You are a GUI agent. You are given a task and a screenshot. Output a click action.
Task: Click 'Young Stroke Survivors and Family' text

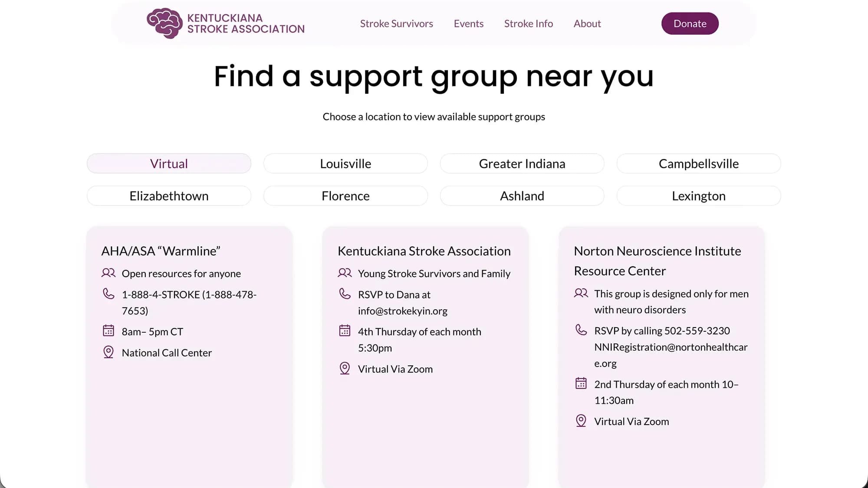[x=434, y=273]
